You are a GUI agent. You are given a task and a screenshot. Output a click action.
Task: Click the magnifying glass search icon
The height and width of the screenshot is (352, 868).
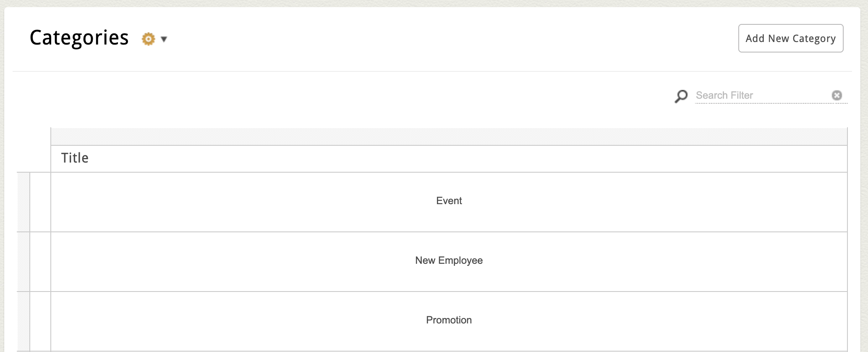681,96
